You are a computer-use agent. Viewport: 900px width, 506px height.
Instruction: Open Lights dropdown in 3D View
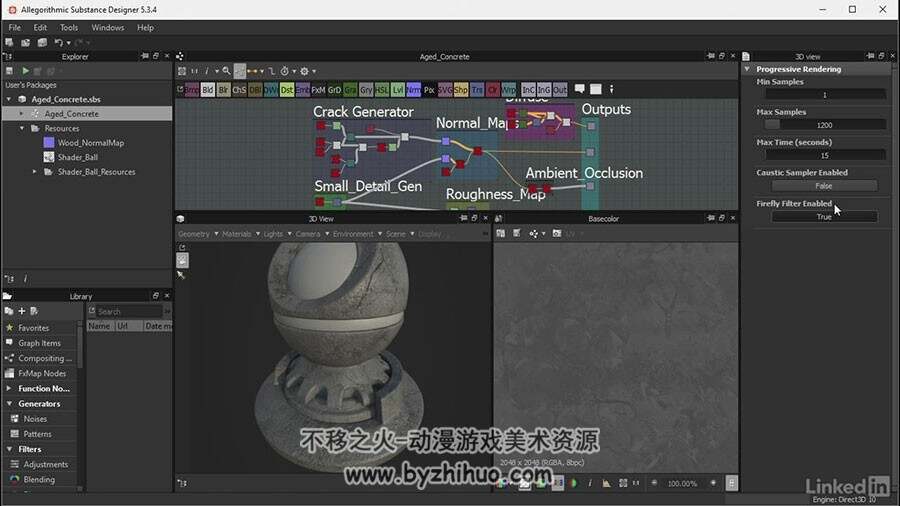tap(278, 234)
